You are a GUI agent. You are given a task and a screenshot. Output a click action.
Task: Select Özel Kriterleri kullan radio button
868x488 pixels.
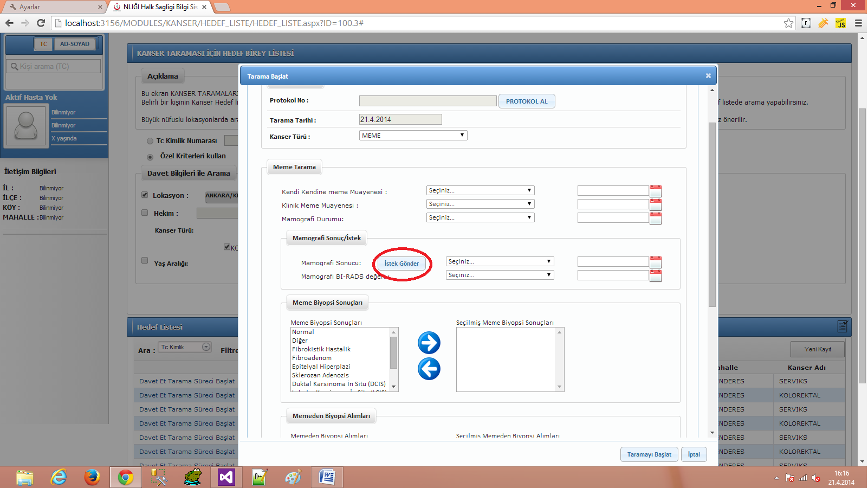[150, 156]
